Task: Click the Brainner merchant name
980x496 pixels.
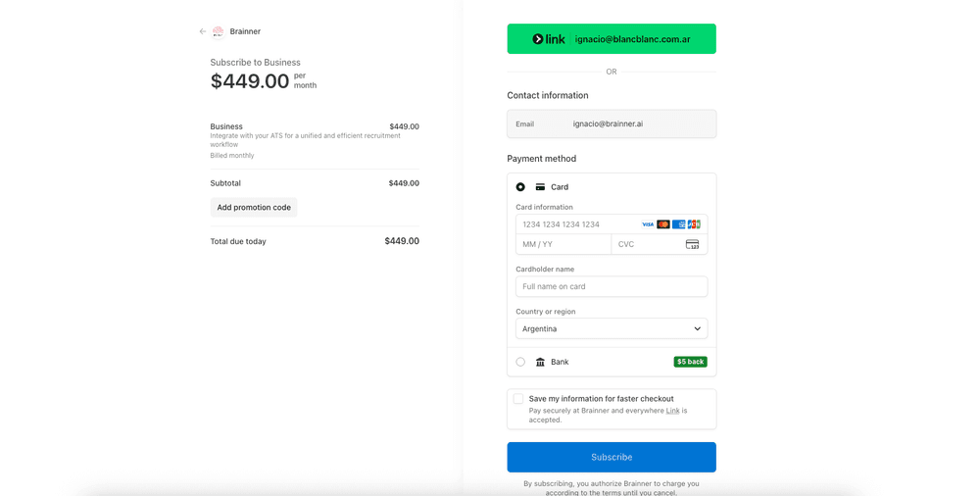Action: (245, 31)
